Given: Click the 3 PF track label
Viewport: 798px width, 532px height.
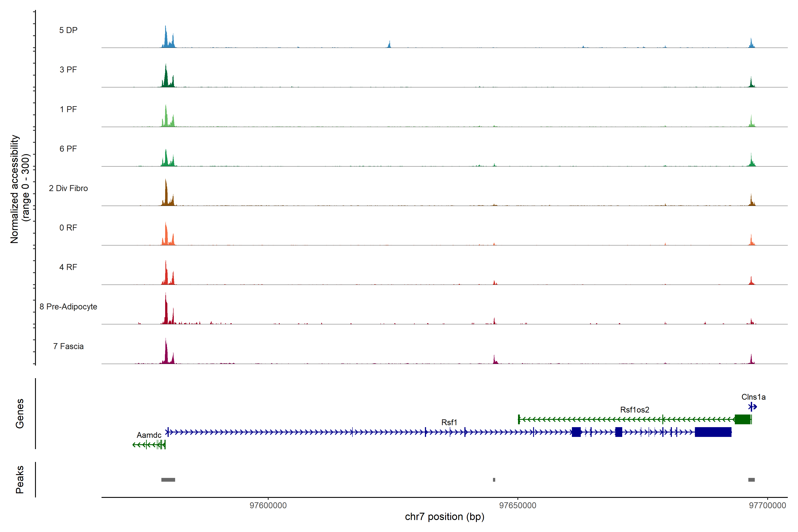Looking at the screenshot, I should 68,70.
